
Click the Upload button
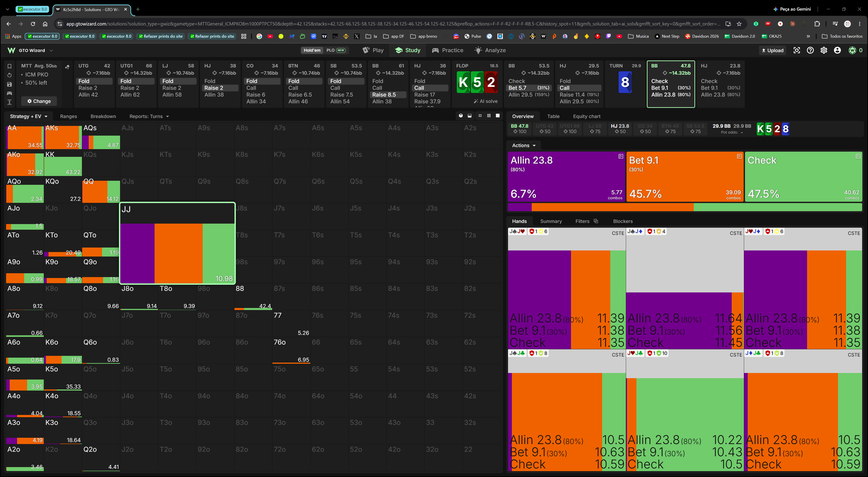[772, 50]
